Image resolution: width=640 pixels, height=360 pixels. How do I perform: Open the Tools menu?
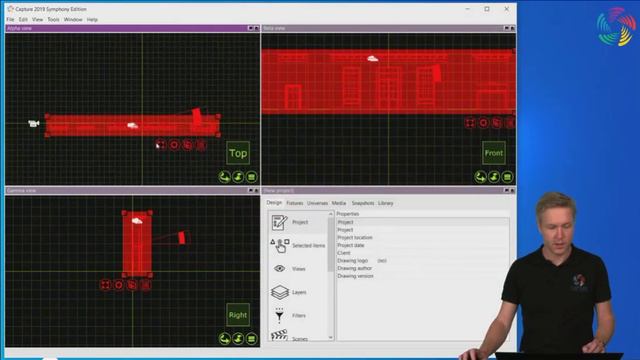pos(53,20)
